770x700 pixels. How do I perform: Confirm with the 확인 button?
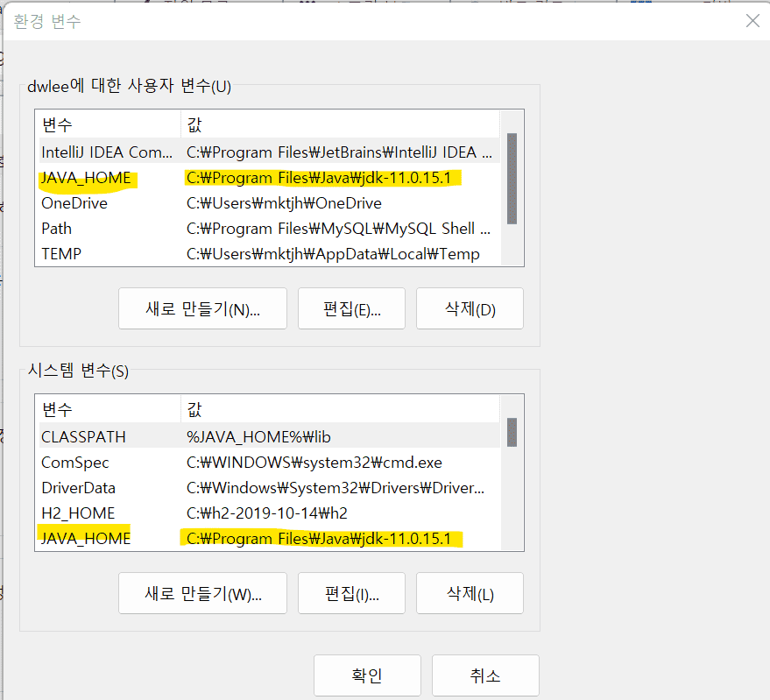[x=367, y=675]
